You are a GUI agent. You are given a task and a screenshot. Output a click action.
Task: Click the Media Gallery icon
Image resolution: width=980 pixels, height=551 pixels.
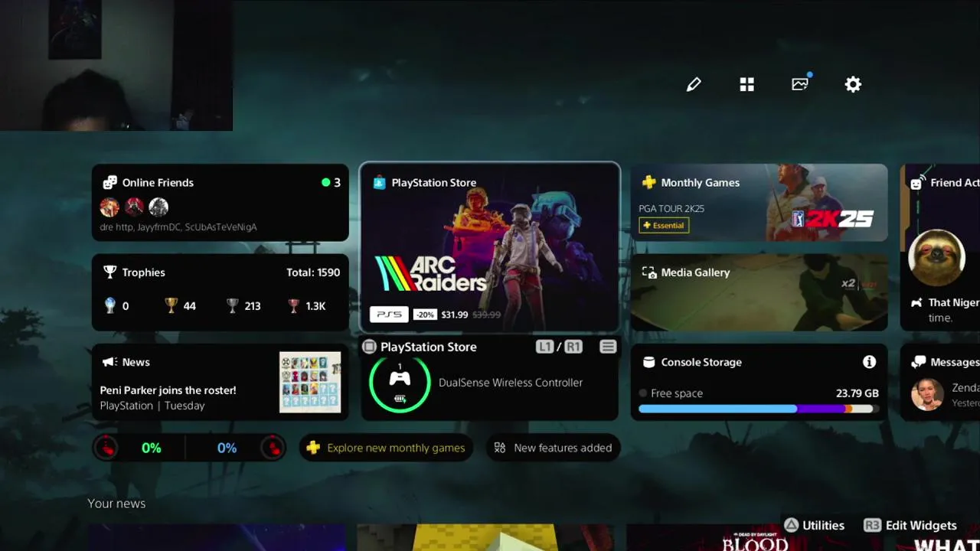point(649,272)
